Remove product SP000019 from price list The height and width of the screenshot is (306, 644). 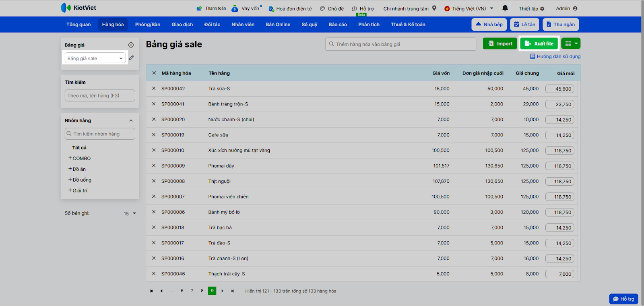[154, 135]
